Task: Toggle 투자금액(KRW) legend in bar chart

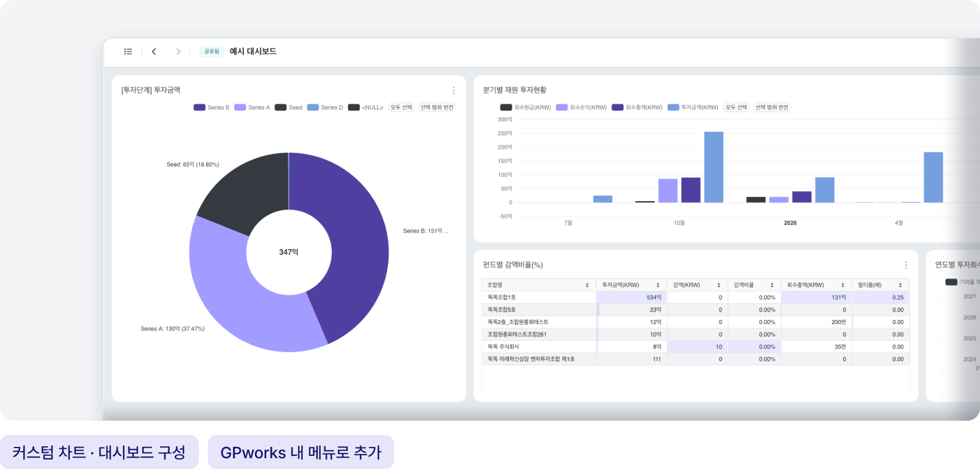Action: click(693, 107)
